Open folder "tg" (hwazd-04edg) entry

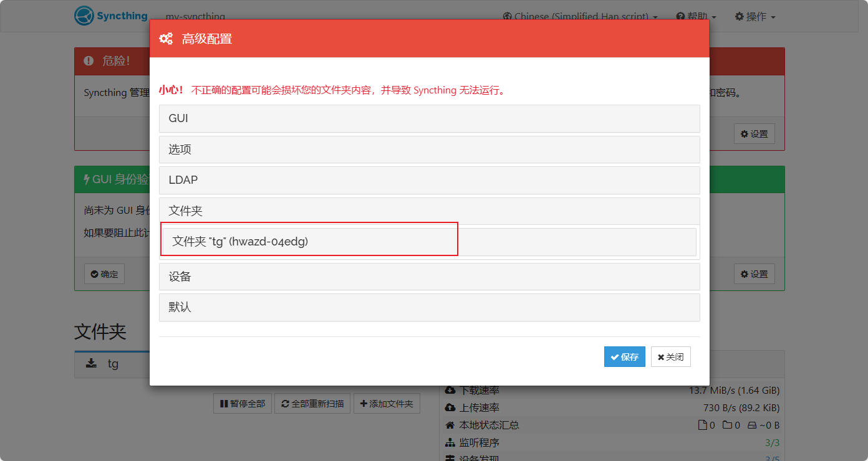[429, 242]
